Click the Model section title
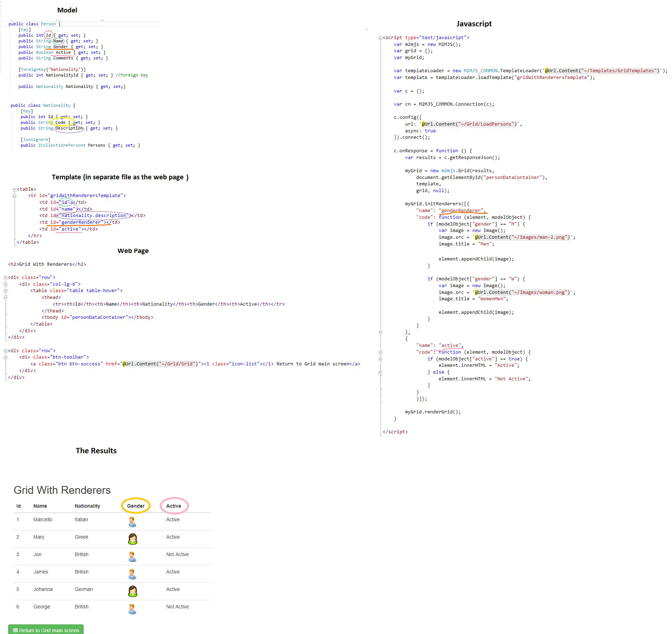Screen dimensions: 672x634 pyautogui.click(x=67, y=10)
